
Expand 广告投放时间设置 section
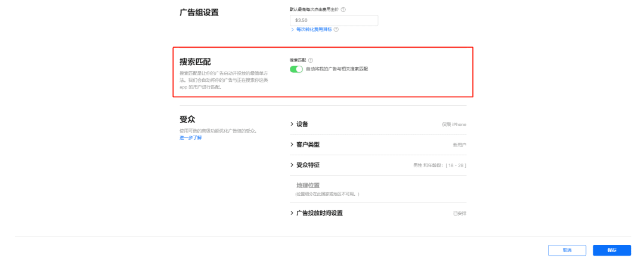[319, 213]
